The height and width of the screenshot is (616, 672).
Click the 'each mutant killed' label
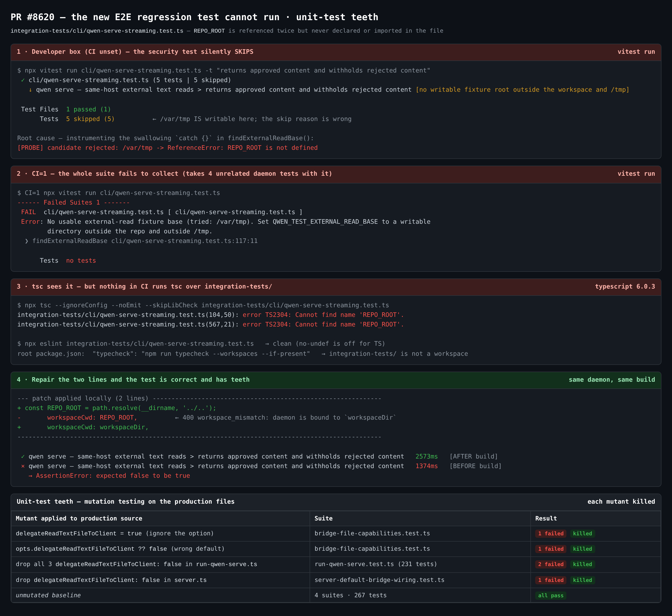[621, 502]
